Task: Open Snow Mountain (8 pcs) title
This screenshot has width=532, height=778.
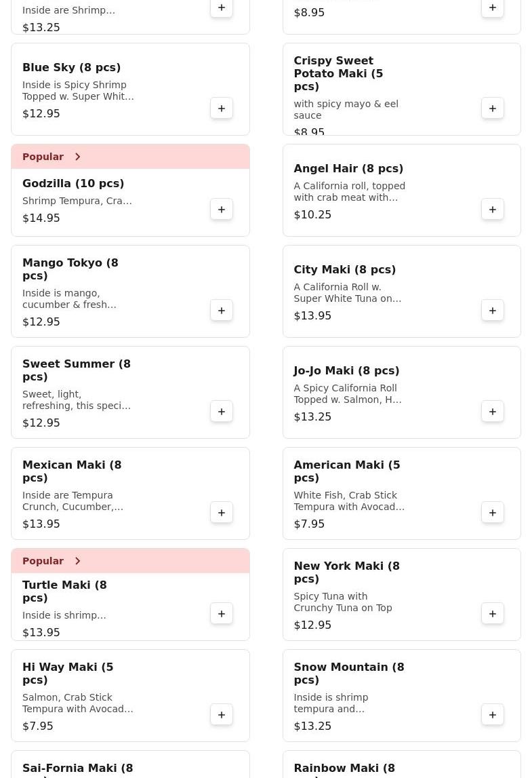Action: pyautogui.click(x=348, y=673)
